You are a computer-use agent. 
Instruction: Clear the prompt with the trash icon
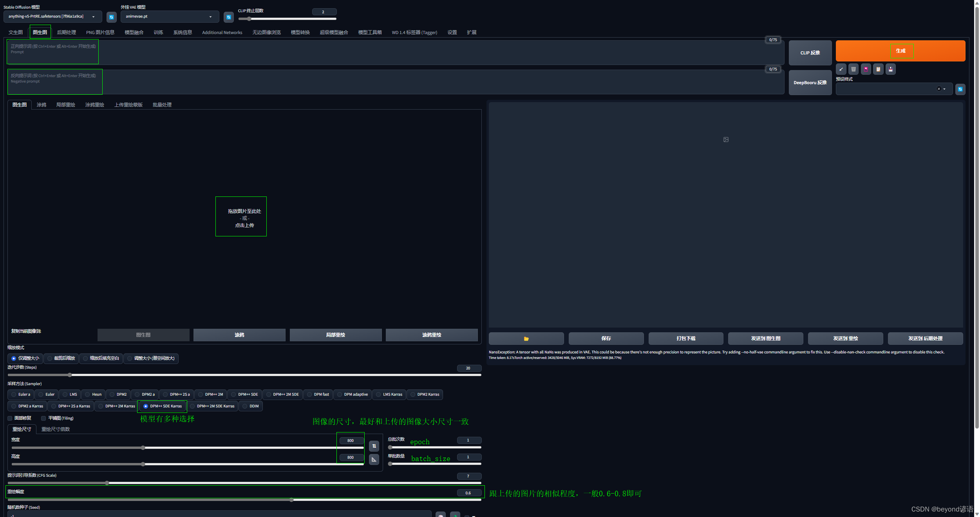853,69
